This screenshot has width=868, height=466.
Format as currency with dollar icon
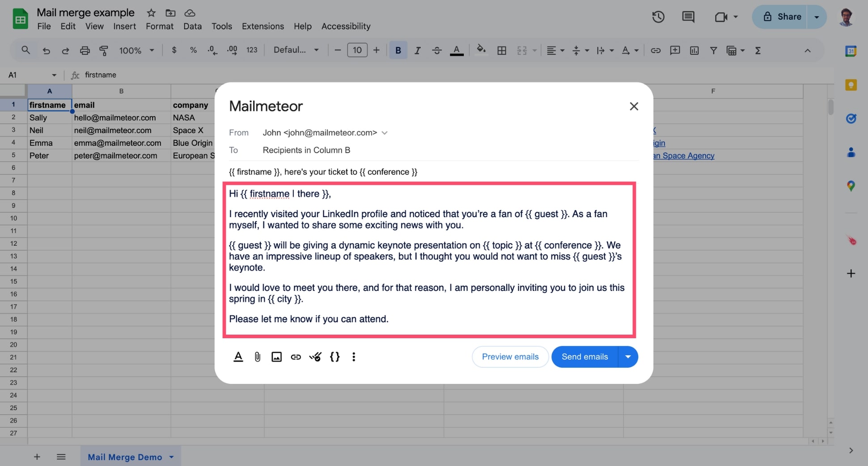click(x=174, y=50)
